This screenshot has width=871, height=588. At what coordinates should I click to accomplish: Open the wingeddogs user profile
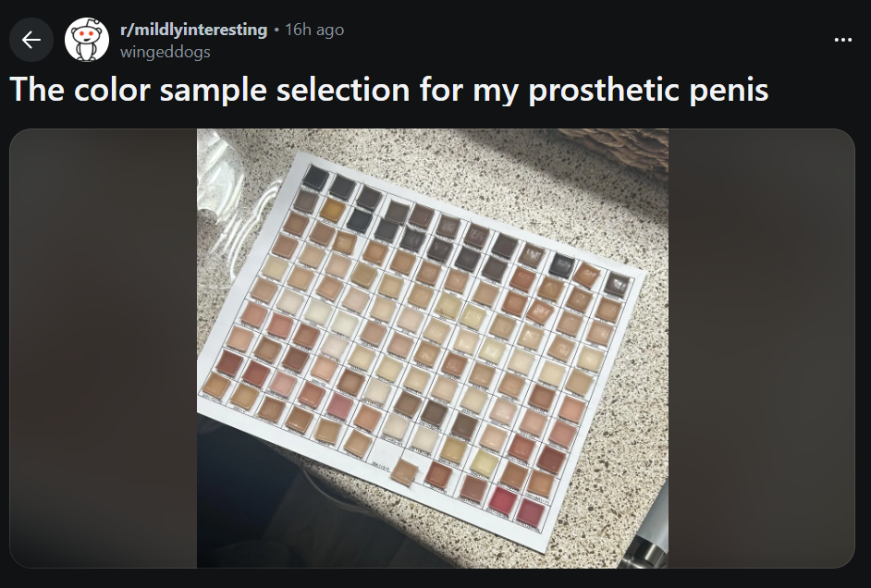[x=165, y=52]
